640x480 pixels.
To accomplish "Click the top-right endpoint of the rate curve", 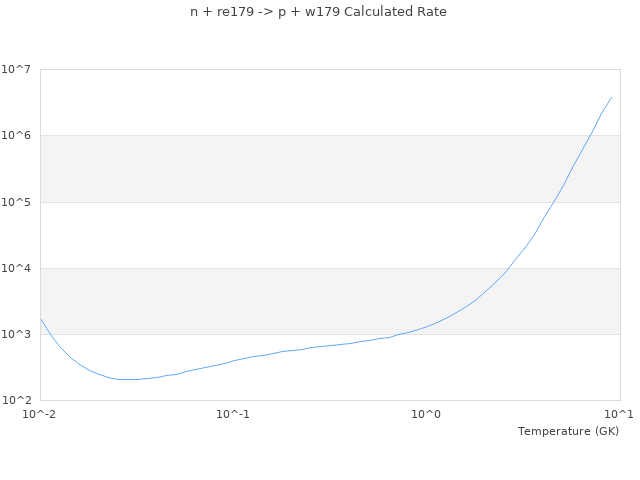I will pyautogui.click(x=611, y=98).
